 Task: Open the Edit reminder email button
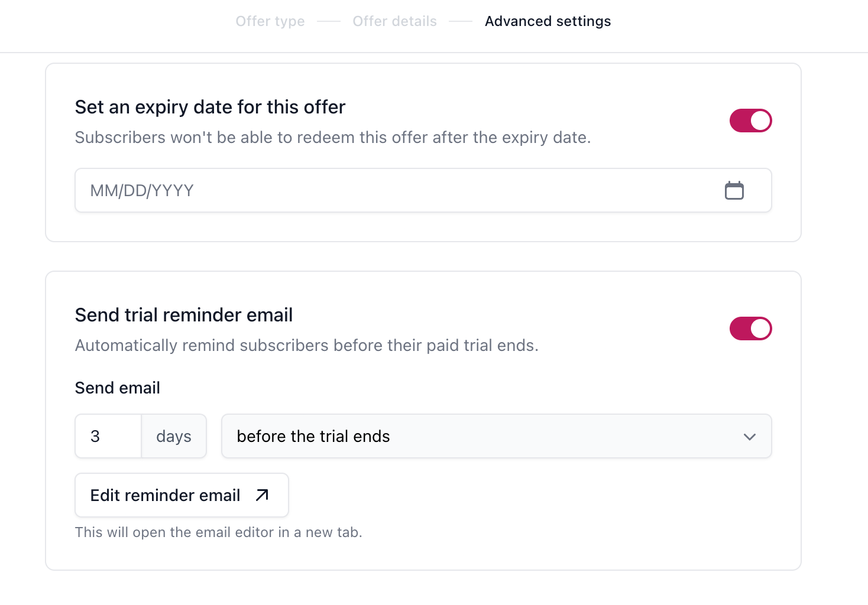point(182,495)
